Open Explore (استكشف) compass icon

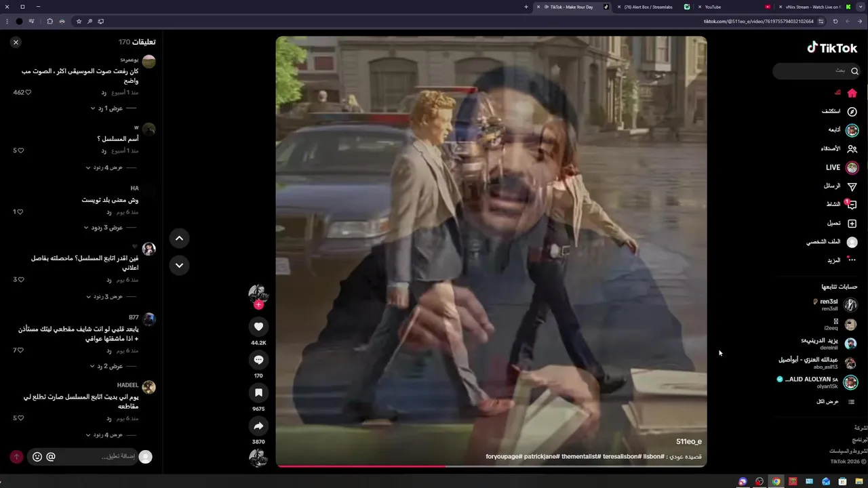pyautogui.click(x=852, y=111)
